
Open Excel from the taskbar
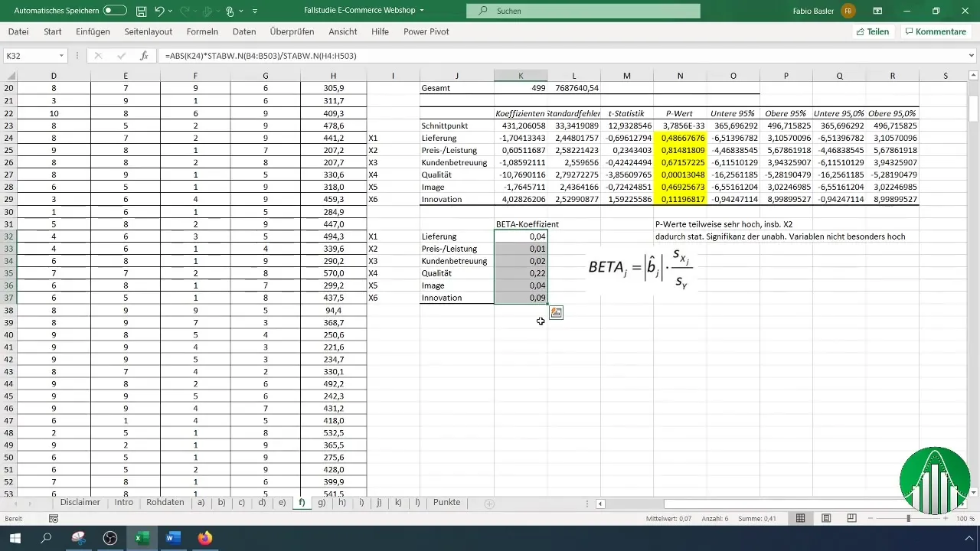141,539
